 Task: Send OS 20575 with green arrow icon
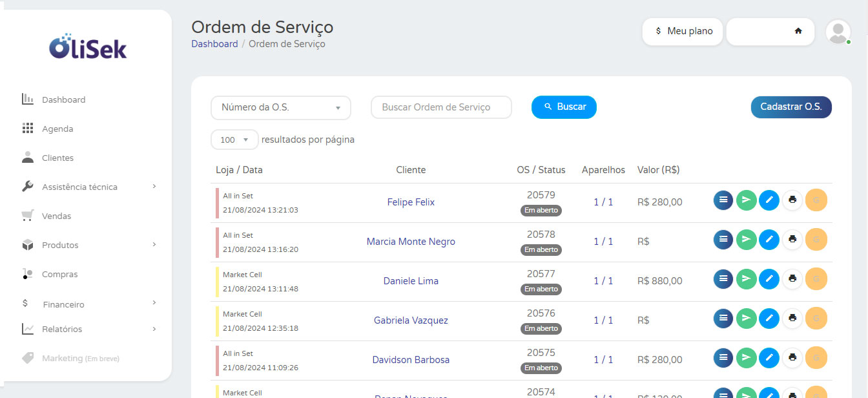click(746, 358)
